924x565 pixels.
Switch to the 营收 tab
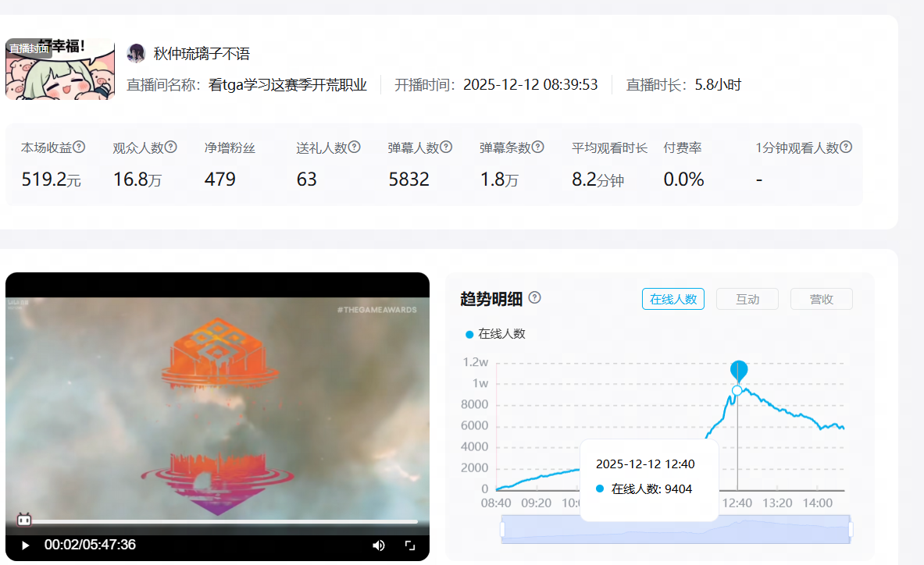point(821,299)
